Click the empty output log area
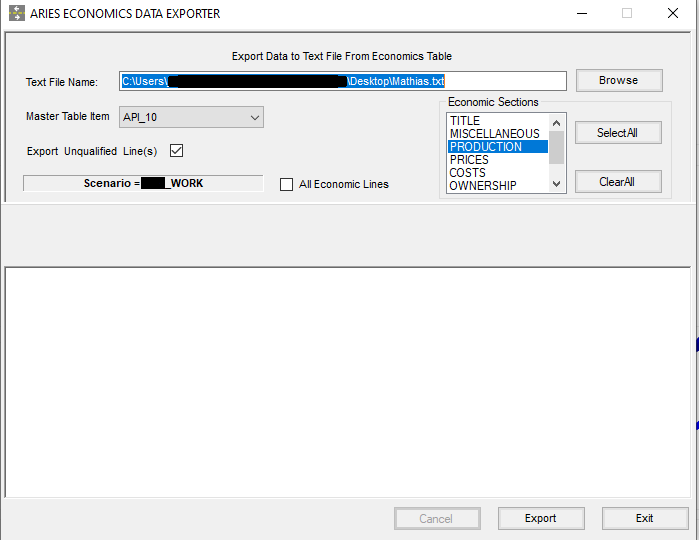This screenshot has height=540, width=699. point(348,382)
